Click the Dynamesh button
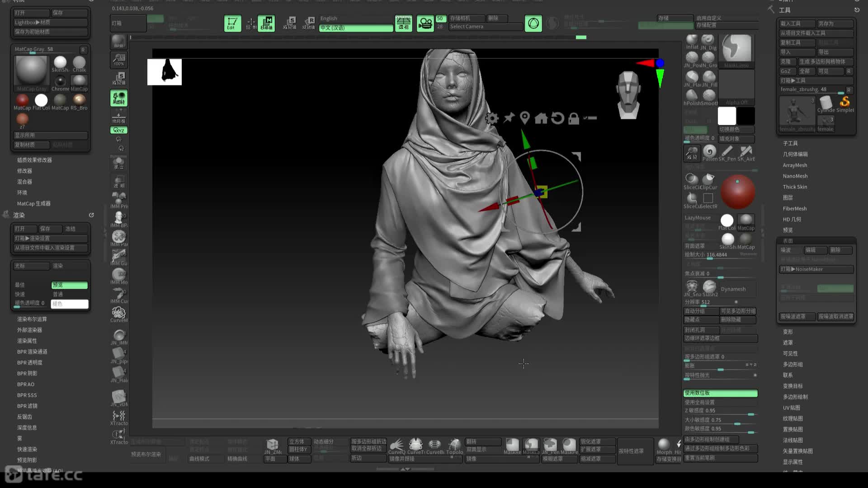Image resolution: width=868 pixels, height=488 pixels. click(737, 289)
